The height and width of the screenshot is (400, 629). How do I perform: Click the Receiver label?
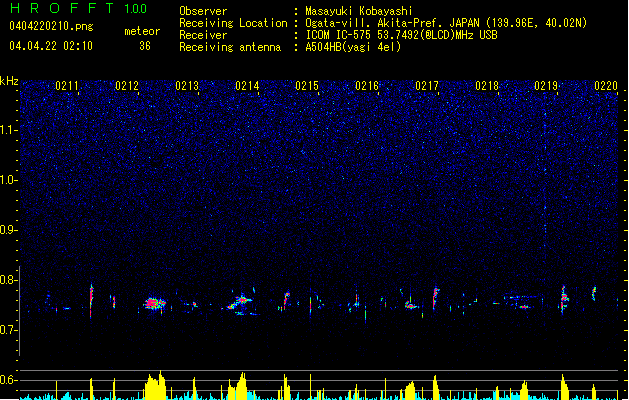click(x=203, y=35)
